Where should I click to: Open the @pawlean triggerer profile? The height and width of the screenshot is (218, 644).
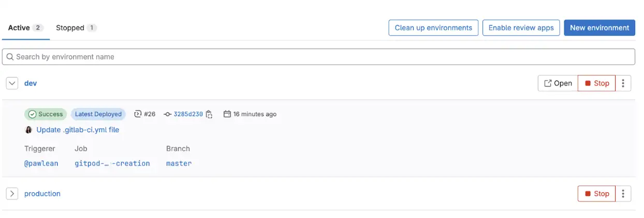pyautogui.click(x=41, y=163)
